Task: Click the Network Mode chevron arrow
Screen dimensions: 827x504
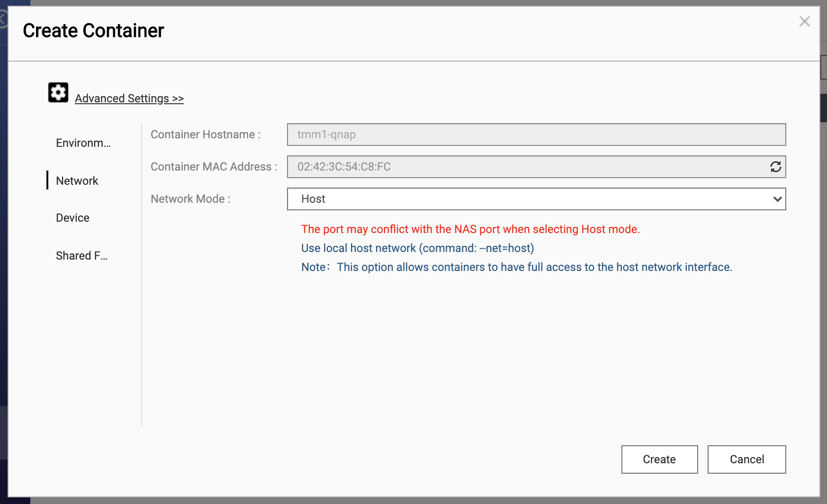Action: (x=777, y=199)
